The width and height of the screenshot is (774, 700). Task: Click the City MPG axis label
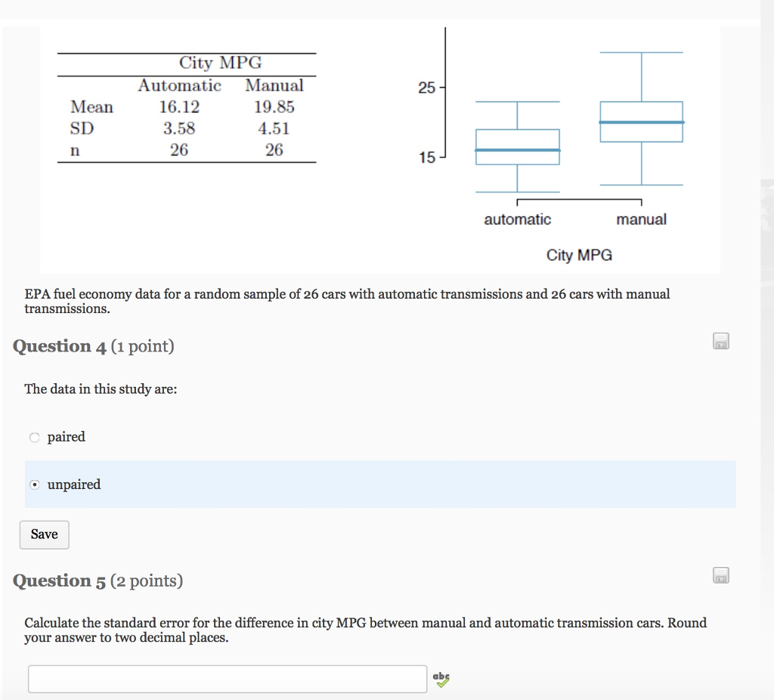[578, 255]
